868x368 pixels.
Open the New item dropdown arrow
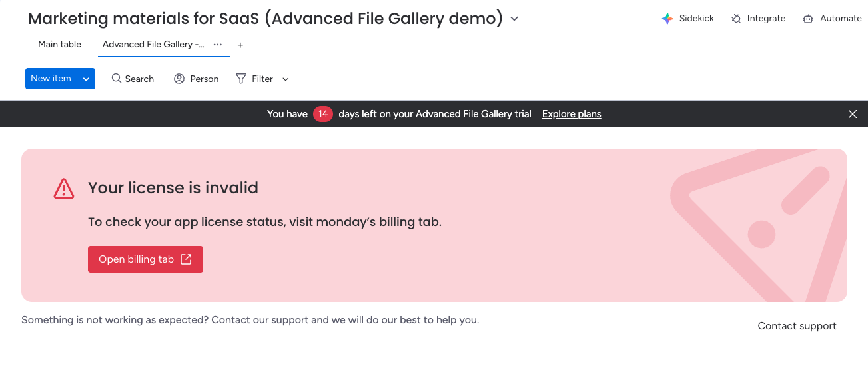click(87, 79)
